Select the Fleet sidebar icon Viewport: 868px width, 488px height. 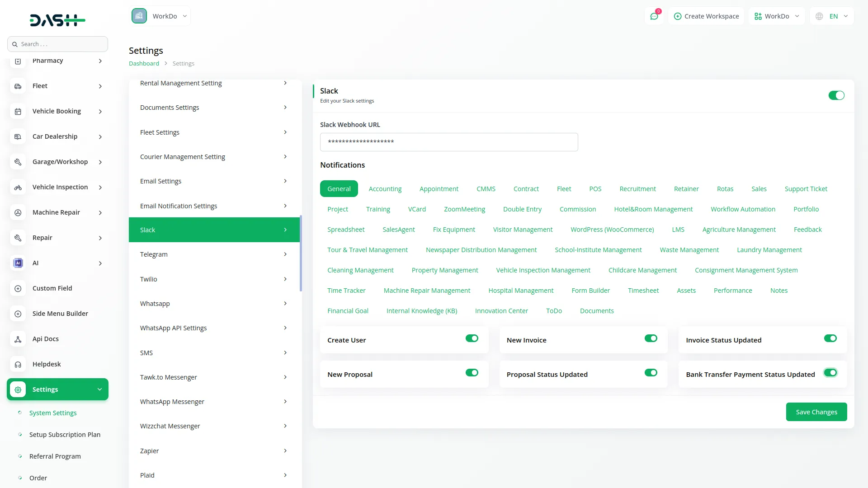[x=18, y=86]
